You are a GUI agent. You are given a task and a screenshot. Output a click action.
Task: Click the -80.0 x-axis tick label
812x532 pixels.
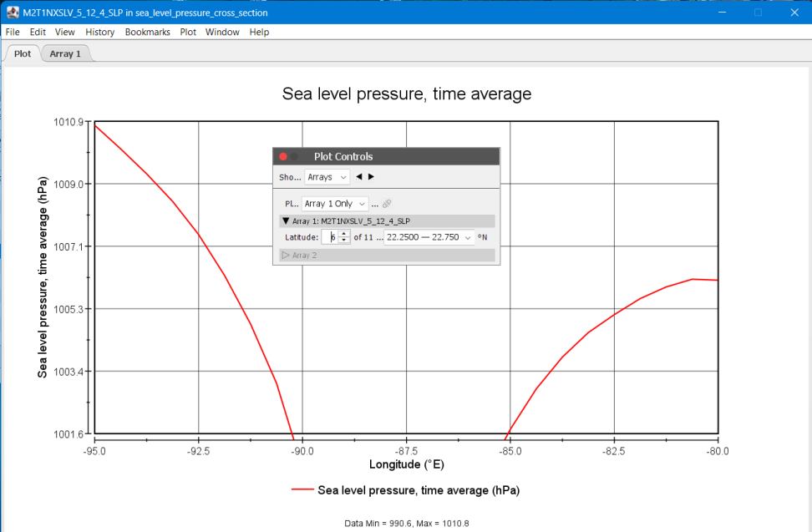(718, 451)
